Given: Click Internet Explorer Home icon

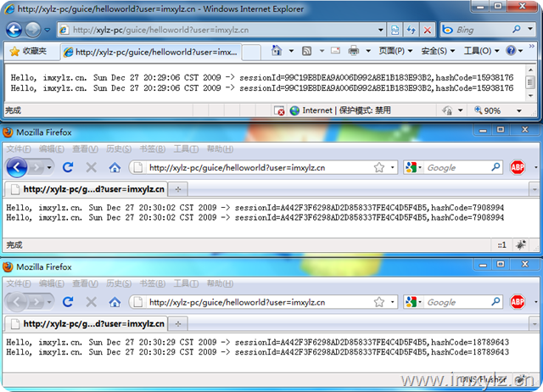Looking at the screenshot, I should coord(277,51).
